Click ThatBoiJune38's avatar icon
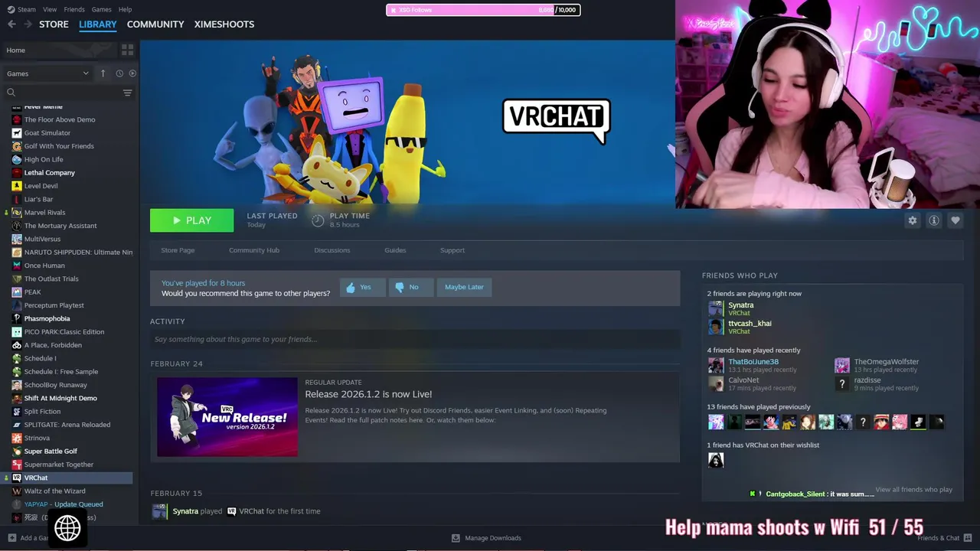This screenshot has height=551, width=980. point(716,365)
